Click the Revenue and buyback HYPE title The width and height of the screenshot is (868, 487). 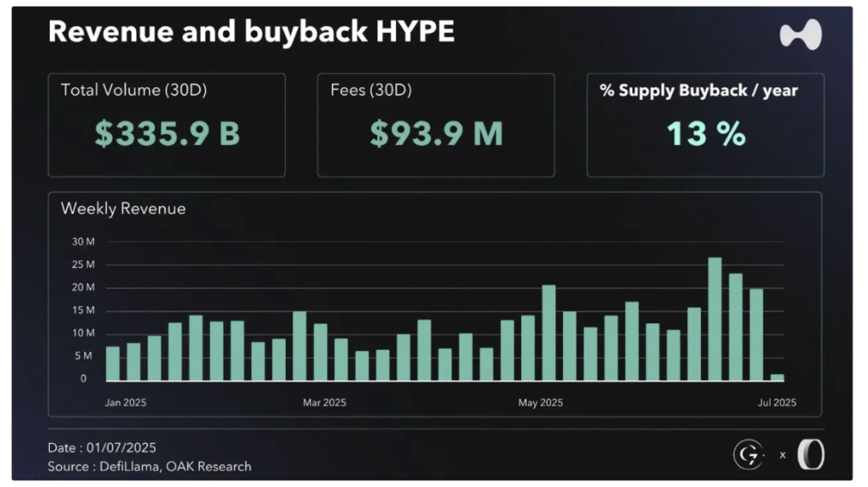click(x=251, y=31)
